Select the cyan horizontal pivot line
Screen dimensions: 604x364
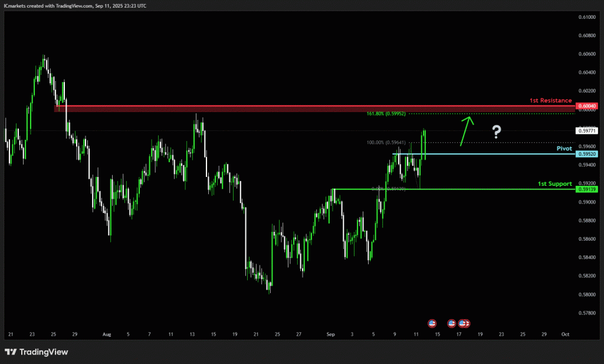pyautogui.click(x=484, y=154)
